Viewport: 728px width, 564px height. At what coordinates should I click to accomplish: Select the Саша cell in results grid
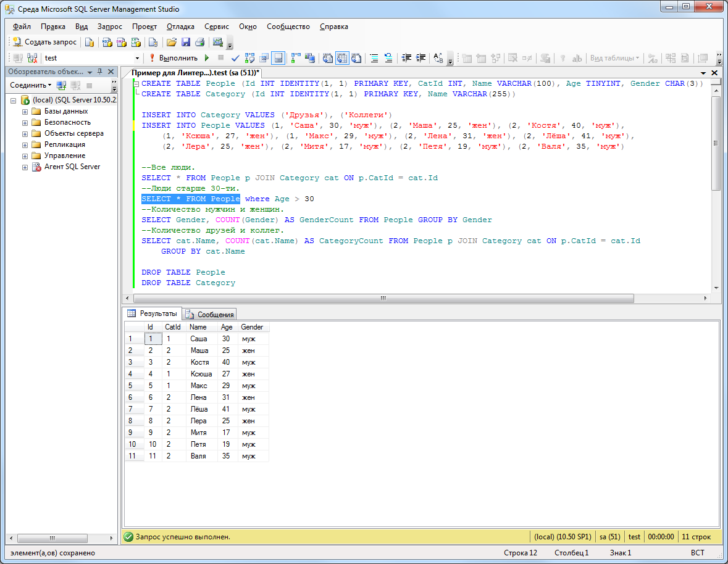pyautogui.click(x=202, y=339)
